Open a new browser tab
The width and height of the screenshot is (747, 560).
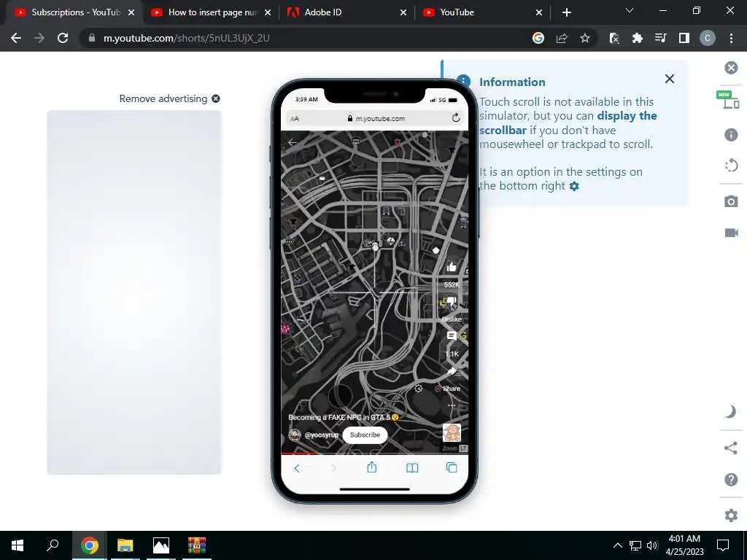click(566, 12)
